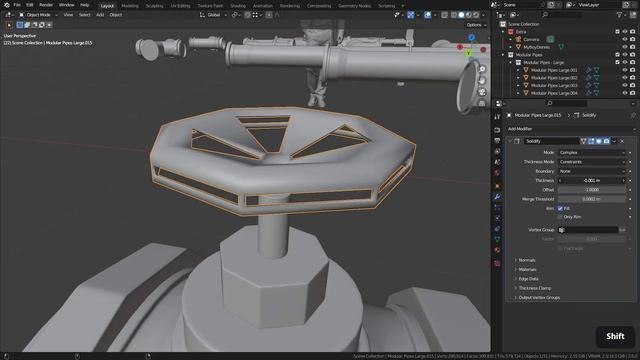This screenshot has height=360, width=640.
Task: Click the Offset slider
Action: pyautogui.click(x=591, y=190)
